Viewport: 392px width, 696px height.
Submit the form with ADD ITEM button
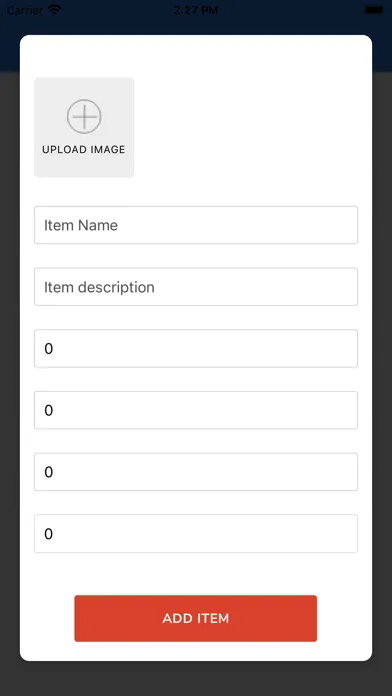[x=196, y=618]
